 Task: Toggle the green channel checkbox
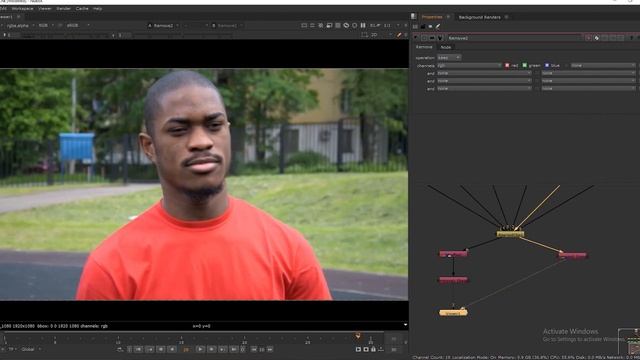click(x=525, y=65)
